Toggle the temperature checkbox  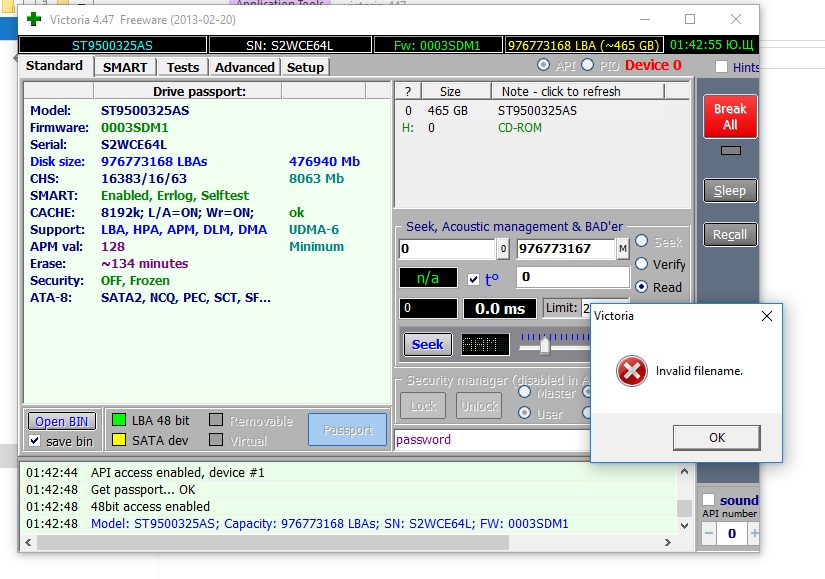474,279
